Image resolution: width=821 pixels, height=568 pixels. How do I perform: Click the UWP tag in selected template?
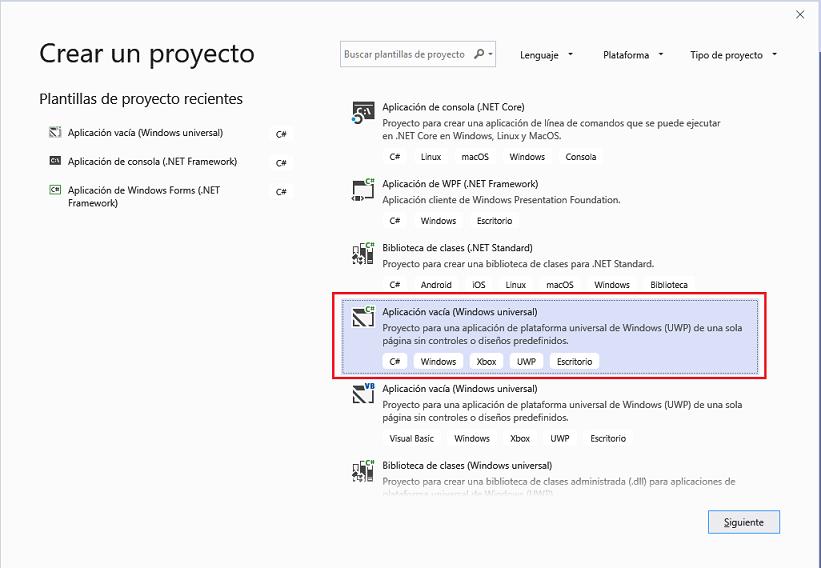pyautogui.click(x=526, y=362)
